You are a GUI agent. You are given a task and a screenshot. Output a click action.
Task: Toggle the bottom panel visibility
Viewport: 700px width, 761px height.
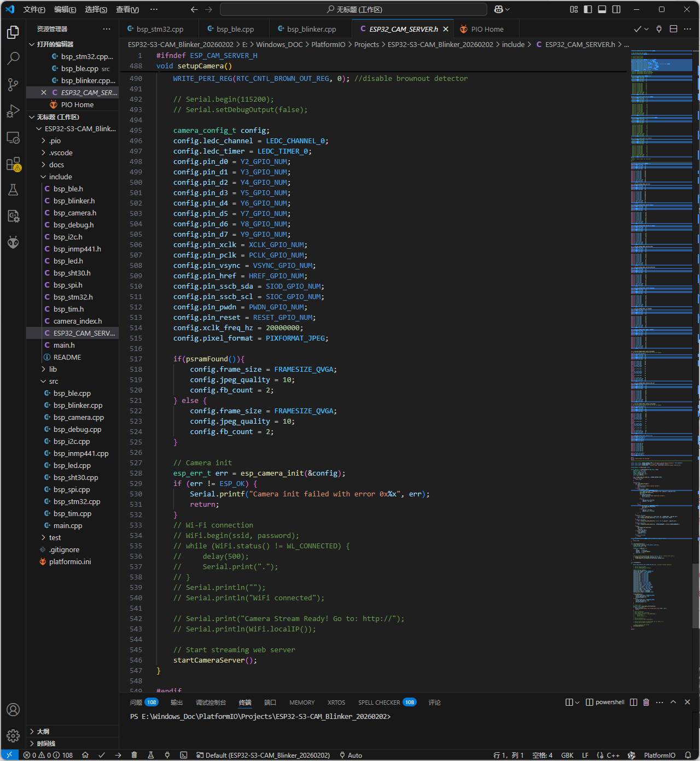click(602, 9)
